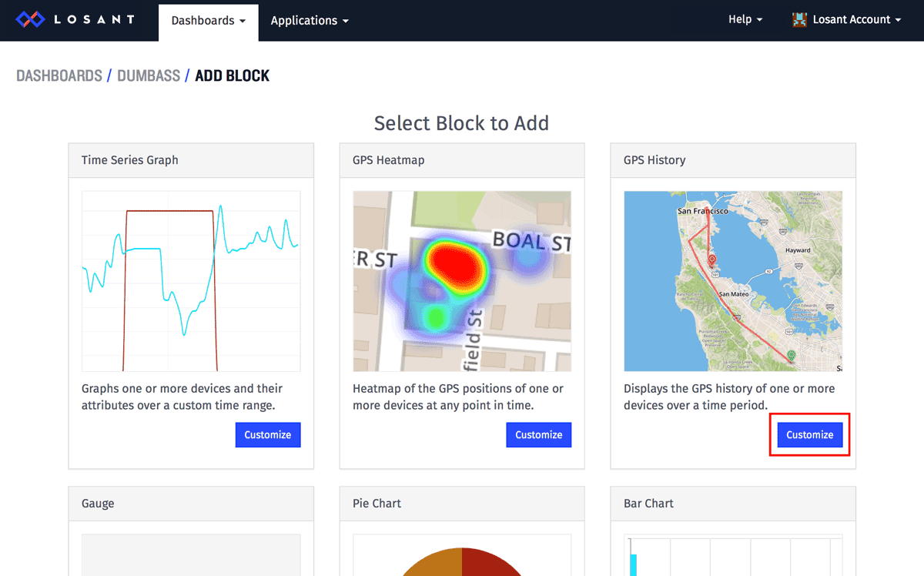
Task: Open the Losant Account menu
Action: point(847,20)
